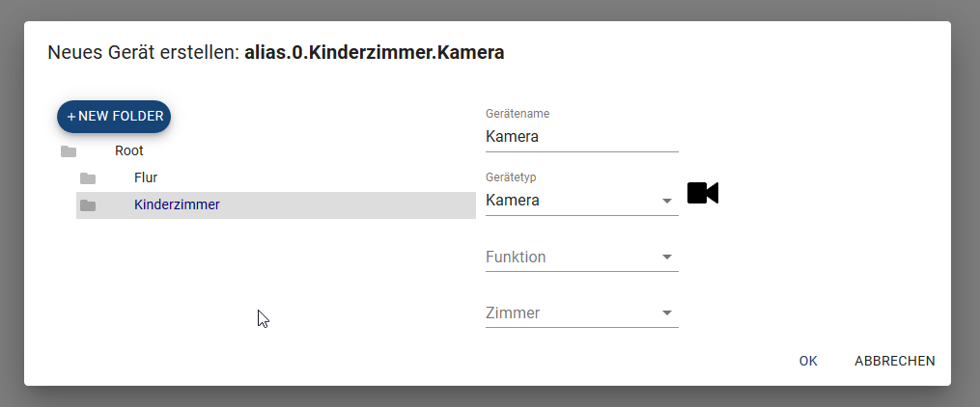Click the plus icon on NEW FOLDER
The width and height of the screenshot is (980, 407).
pyautogui.click(x=71, y=117)
